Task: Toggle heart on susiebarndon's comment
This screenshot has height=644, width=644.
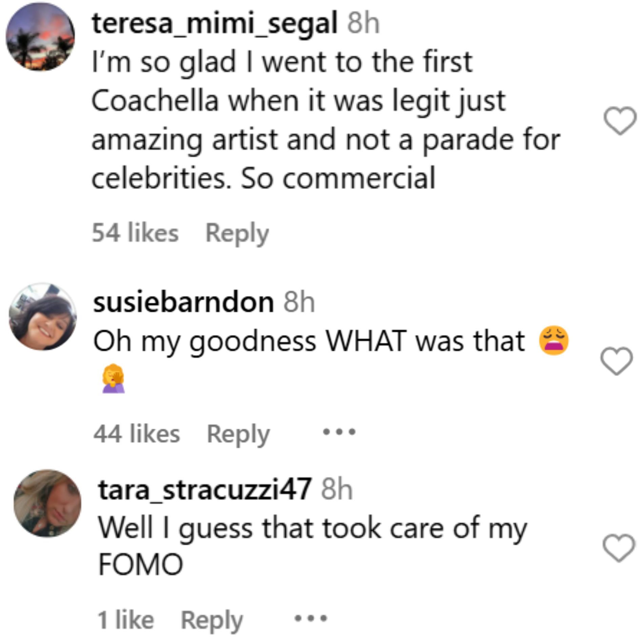Action: (x=617, y=361)
